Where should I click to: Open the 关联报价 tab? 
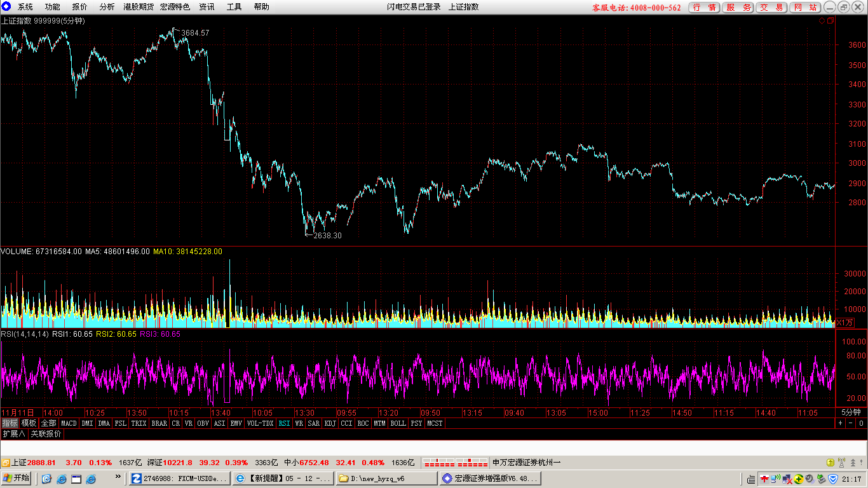tap(46, 434)
